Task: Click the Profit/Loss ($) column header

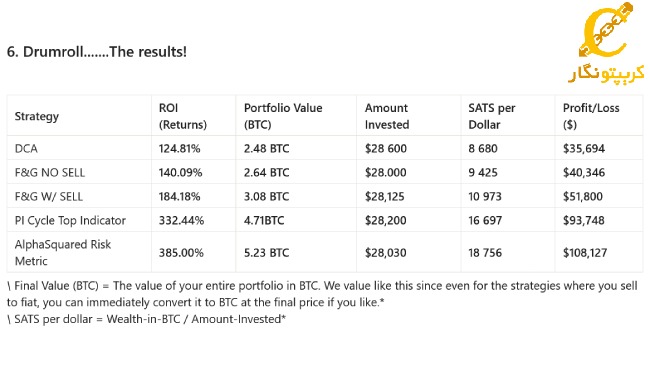Action: [x=591, y=116]
